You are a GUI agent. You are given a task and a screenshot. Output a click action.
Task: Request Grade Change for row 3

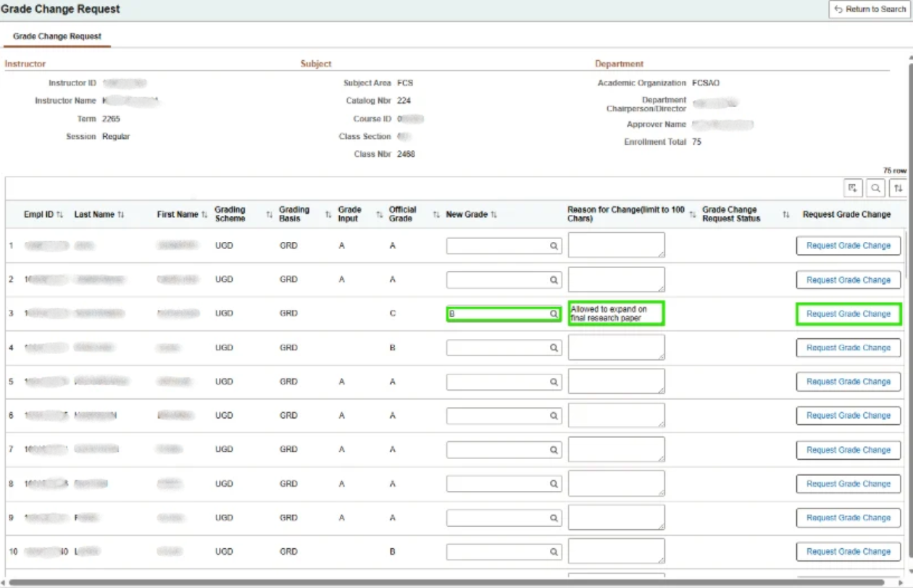tap(849, 314)
